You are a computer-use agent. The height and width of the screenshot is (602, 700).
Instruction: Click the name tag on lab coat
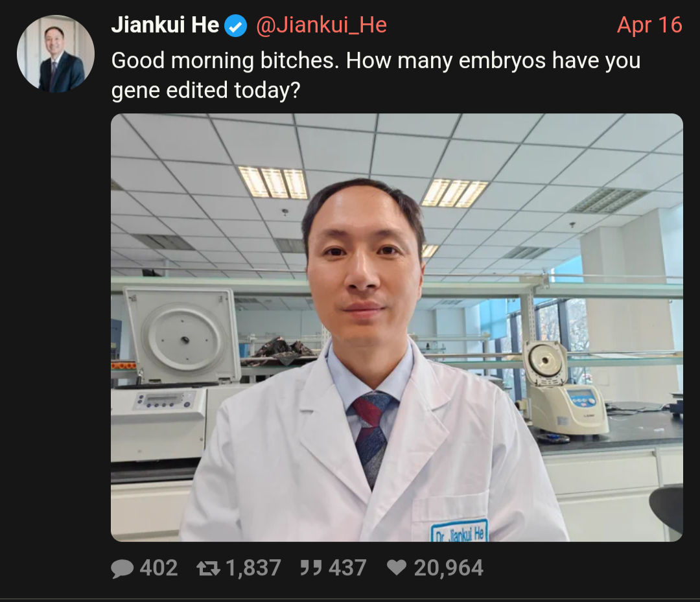click(460, 531)
